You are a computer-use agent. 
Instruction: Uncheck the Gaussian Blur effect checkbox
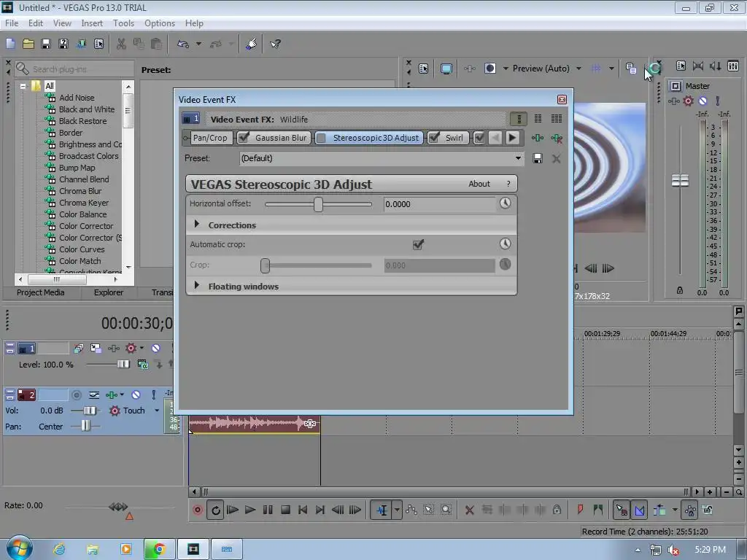pos(244,138)
